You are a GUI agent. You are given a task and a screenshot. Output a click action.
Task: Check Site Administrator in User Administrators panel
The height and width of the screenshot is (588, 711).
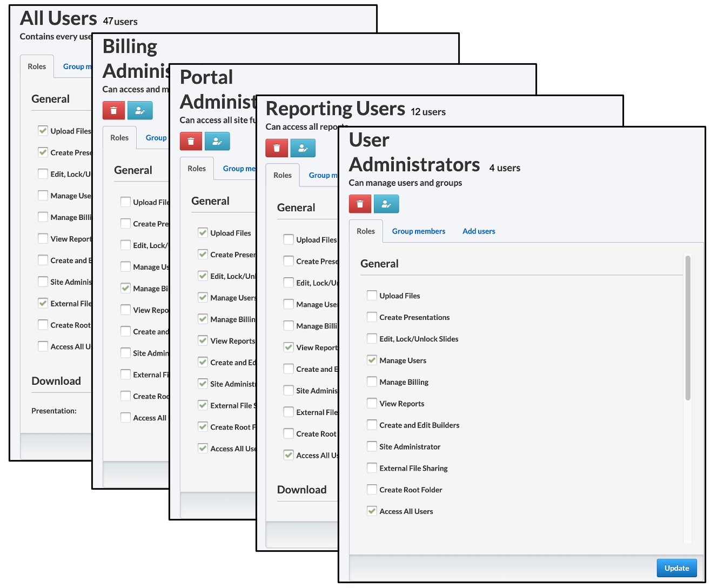pos(372,446)
